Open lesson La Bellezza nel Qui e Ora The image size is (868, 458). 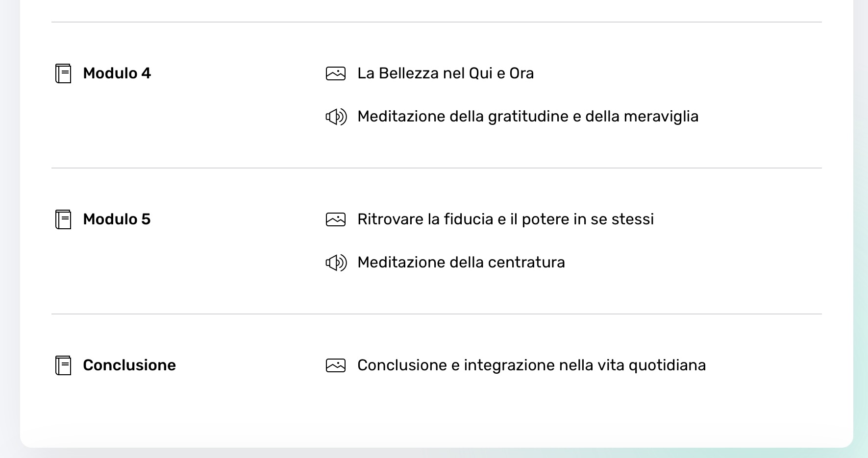click(x=446, y=73)
